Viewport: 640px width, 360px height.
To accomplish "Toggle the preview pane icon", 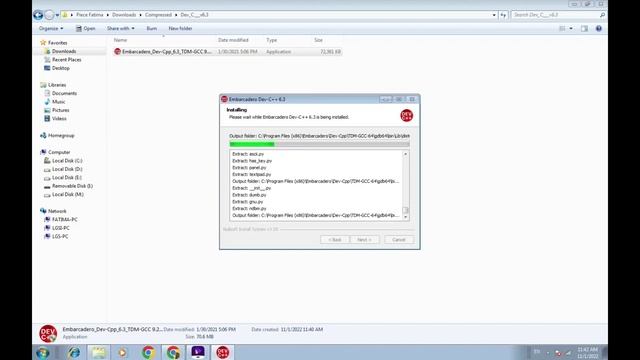I will tap(584, 29).
